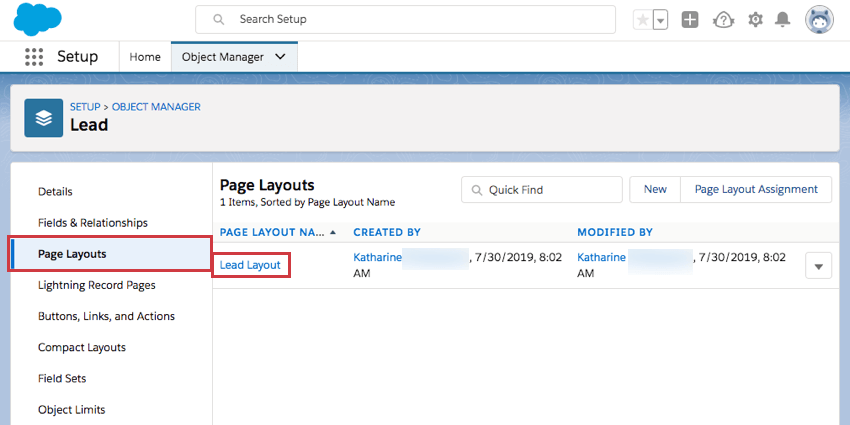Screen dimensions: 850x425
Task: Click the Lead page title
Action: coord(89,125)
